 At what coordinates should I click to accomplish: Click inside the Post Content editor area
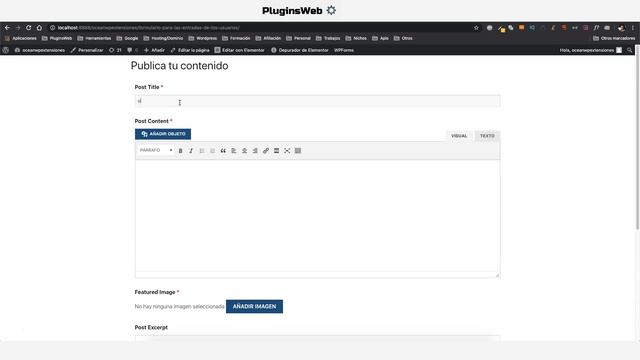(x=317, y=215)
